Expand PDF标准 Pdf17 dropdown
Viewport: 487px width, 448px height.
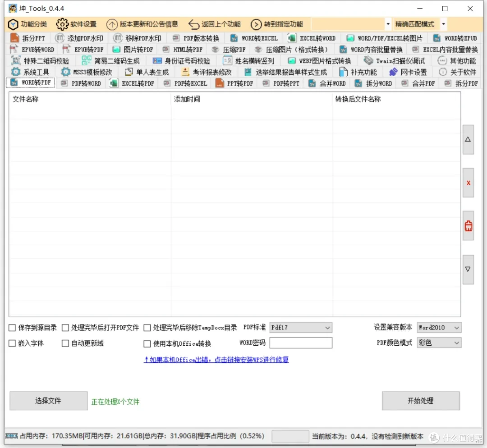pyautogui.click(x=327, y=328)
